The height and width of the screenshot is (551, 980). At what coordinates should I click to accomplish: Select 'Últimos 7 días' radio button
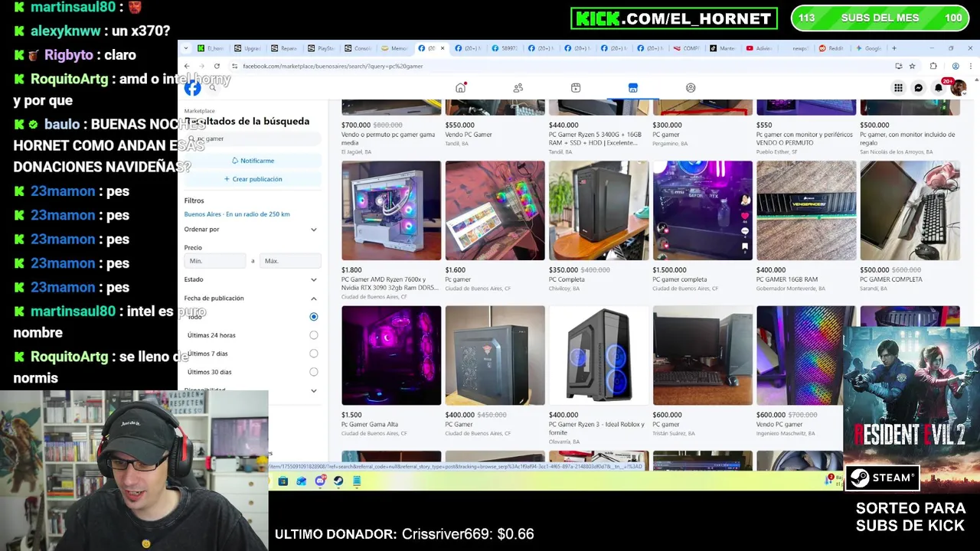[314, 354]
